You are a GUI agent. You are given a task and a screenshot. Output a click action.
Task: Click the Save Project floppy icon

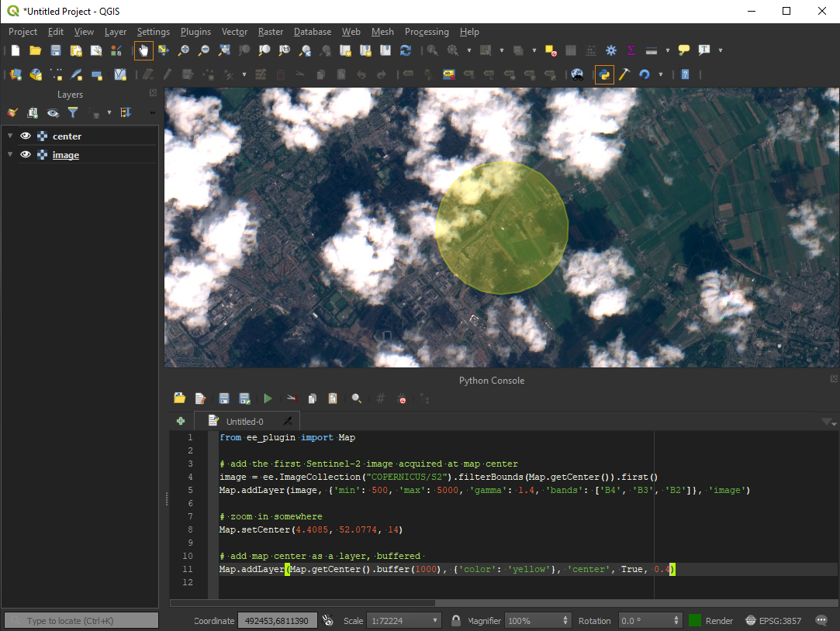[56, 50]
